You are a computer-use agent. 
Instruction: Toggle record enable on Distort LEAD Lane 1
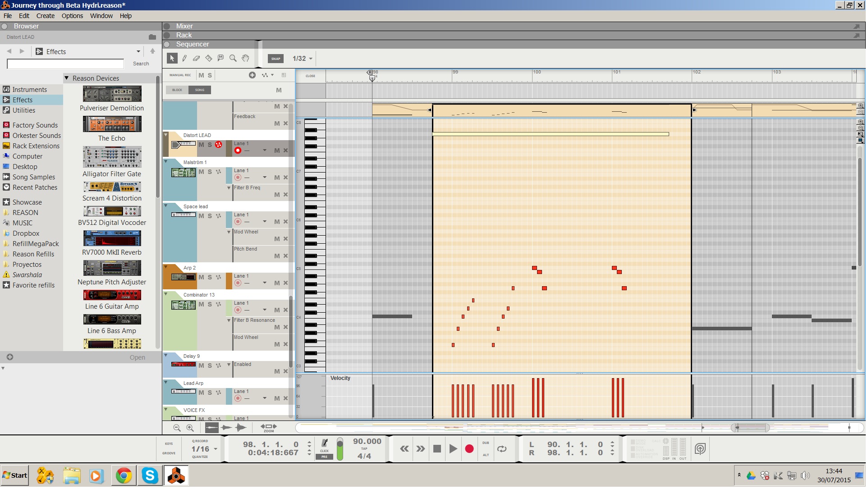click(x=238, y=151)
